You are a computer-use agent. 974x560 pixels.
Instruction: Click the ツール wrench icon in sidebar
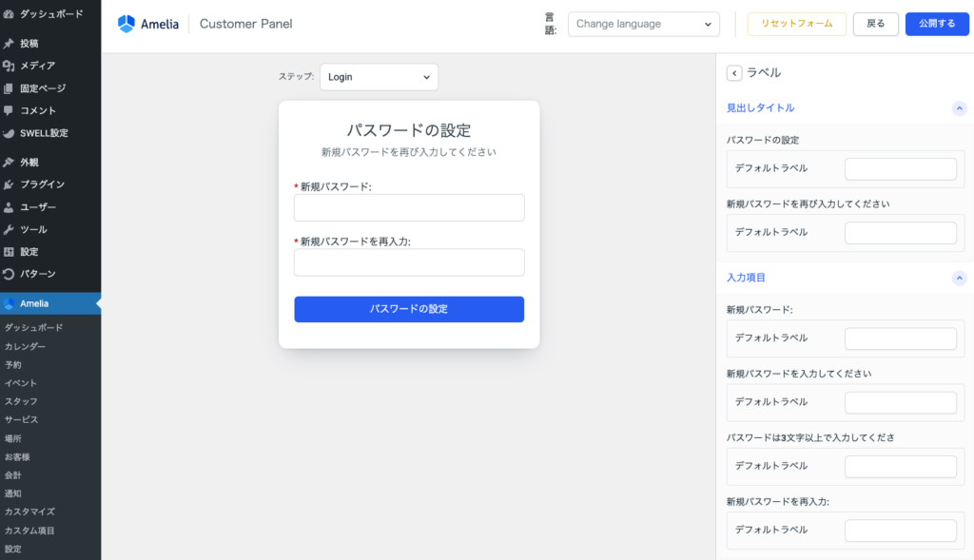(9, 229)
